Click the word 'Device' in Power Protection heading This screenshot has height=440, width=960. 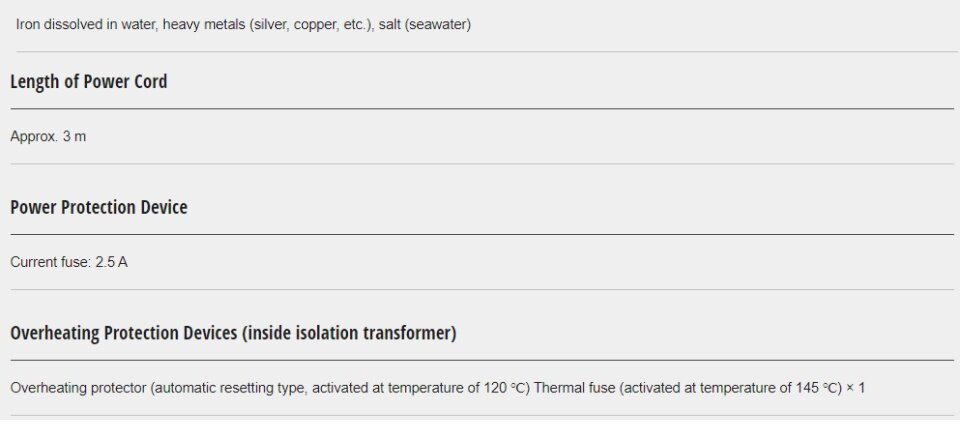[x=161, y=208]
